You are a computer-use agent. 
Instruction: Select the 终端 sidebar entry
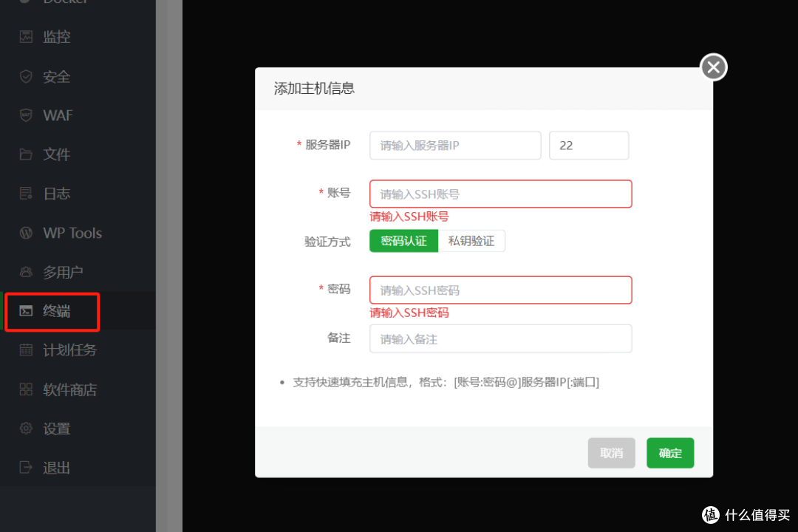[x=78, y=311]
